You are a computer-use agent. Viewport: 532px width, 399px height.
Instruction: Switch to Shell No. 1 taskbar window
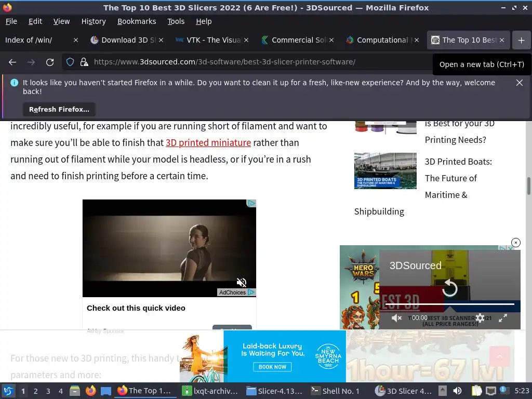coord(336,391)
